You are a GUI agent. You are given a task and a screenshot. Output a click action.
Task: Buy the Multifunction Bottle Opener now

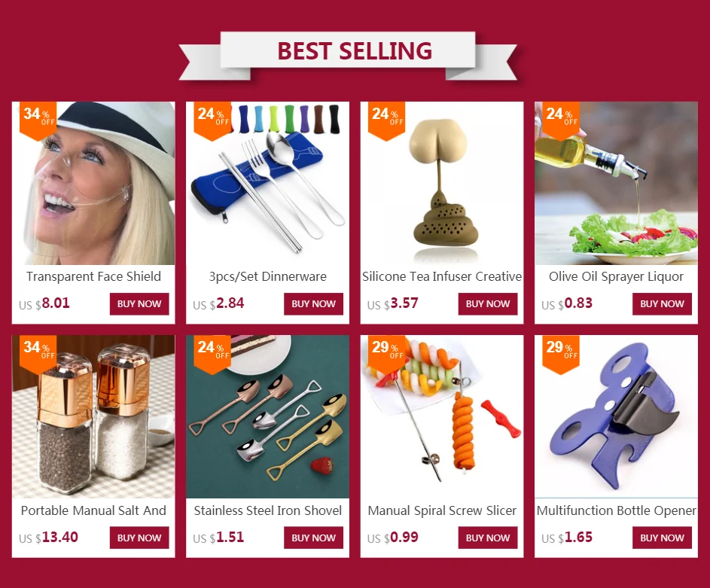tap(662, 538)
